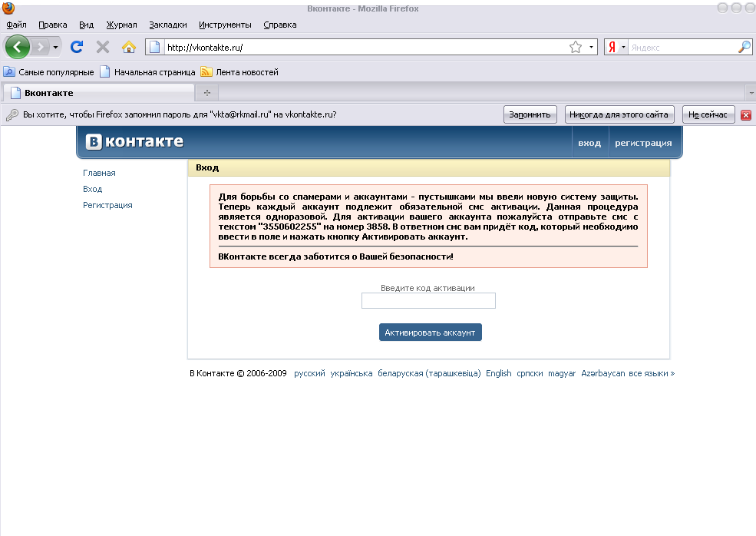Click the key icon in password bar
756x536 pixels.
coord(12,114)
